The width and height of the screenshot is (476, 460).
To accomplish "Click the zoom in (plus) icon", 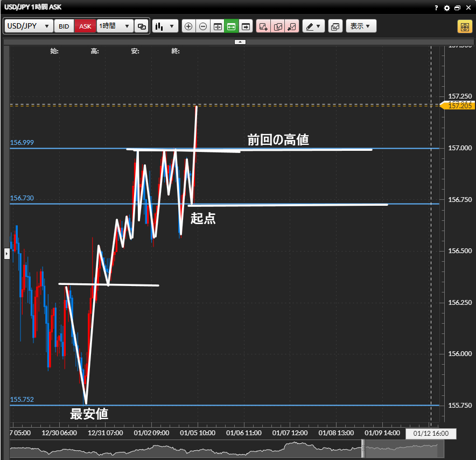I will tap(188, 26).
